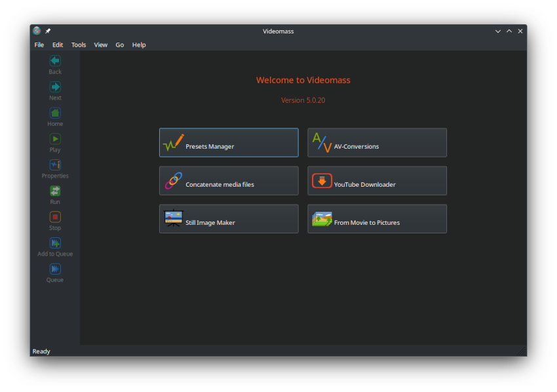Click the 'Version 5.0.20' text
The height and width of the screenshot is (392, 557).
click(x=303, y=100)
